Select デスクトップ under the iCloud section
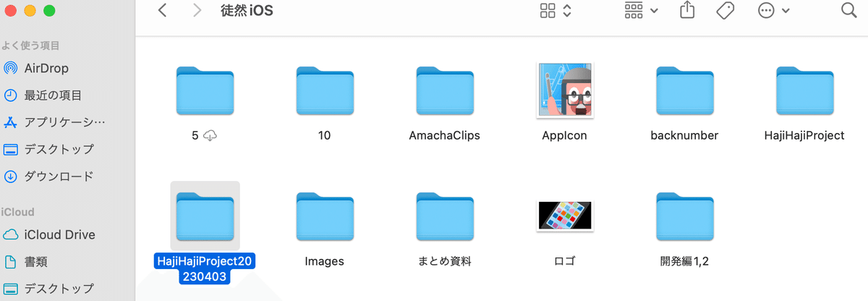Screen dimensions: 868x301 pyautogui.click(x=49, y=288)
